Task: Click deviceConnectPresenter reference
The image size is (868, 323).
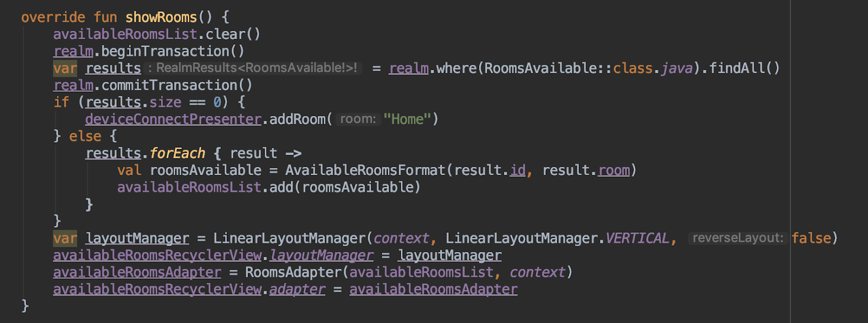Action: [173, 119]
